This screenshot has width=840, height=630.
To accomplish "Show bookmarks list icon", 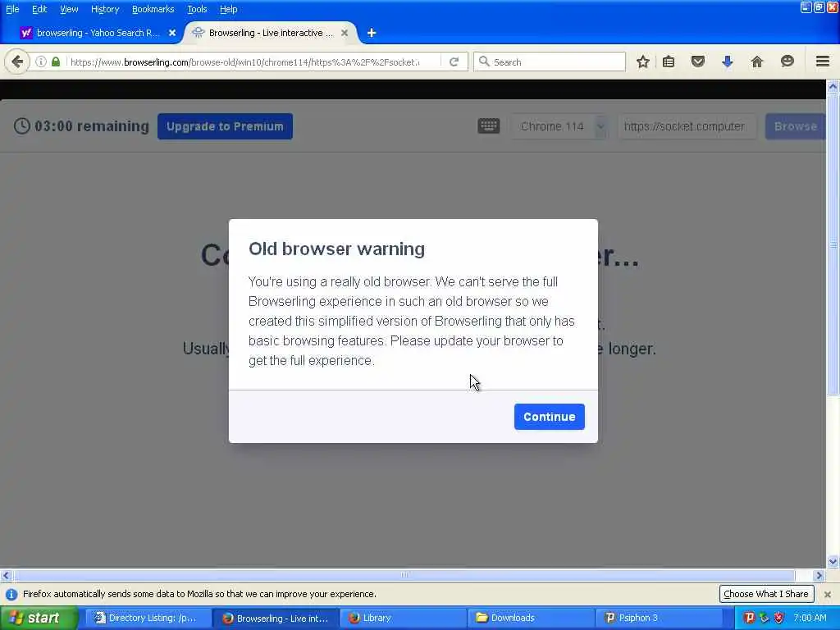I will pos(668,62).
